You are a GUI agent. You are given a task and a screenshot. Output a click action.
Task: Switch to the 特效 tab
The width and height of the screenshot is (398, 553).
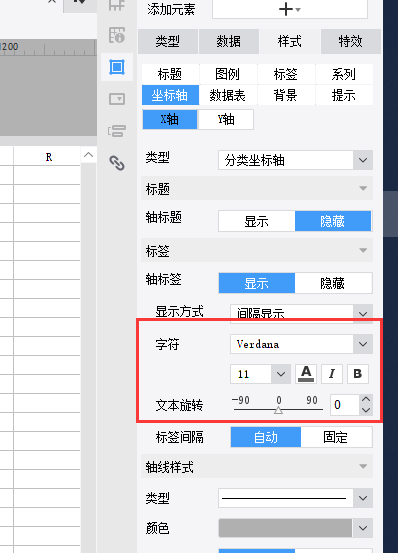click(351, 41)
